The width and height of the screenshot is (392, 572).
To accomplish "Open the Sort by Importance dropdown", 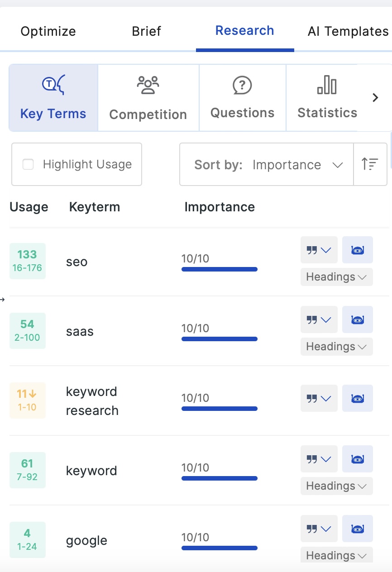I will 266,164.
